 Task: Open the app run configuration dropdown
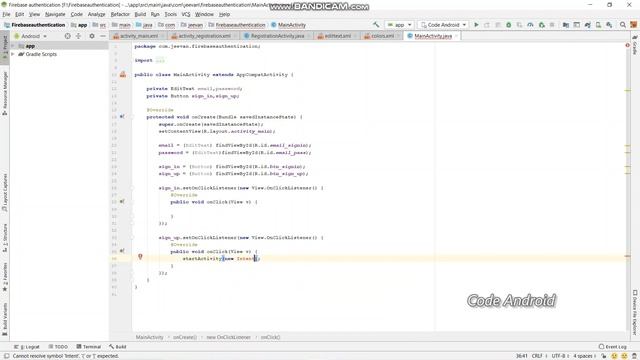point(399,25)
